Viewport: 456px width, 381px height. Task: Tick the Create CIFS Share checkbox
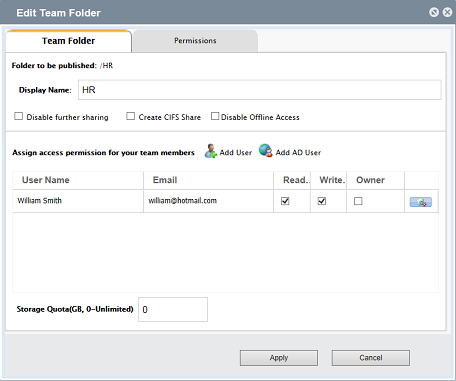131,116
